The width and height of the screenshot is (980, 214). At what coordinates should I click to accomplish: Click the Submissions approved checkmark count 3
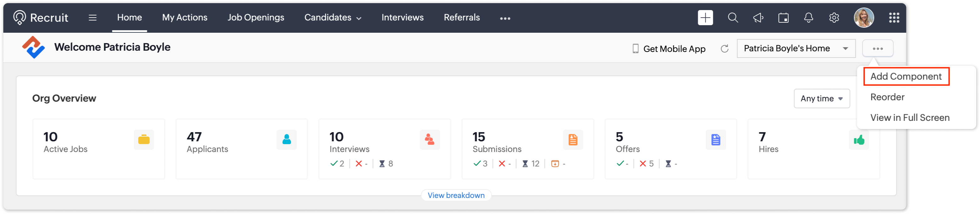(480, 164)
